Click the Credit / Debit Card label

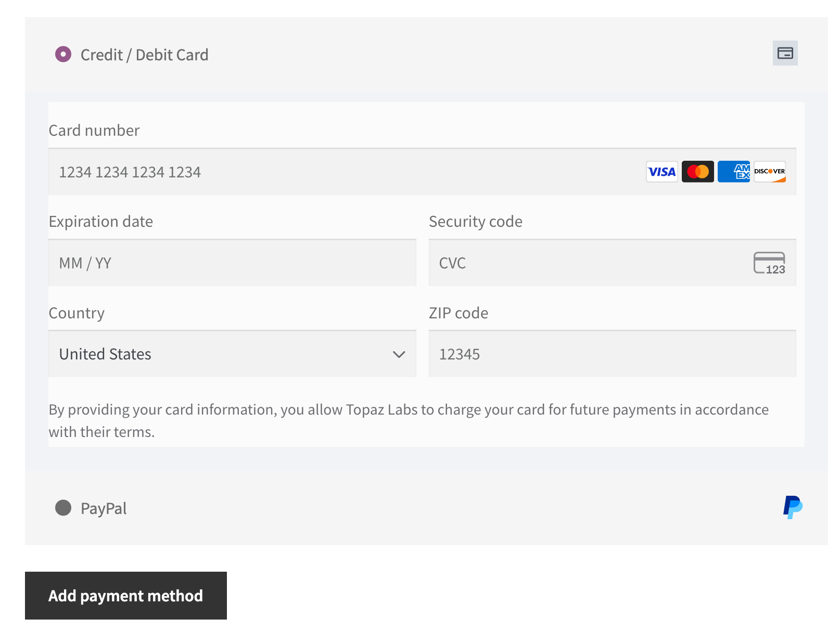click(x=144, y=55)
